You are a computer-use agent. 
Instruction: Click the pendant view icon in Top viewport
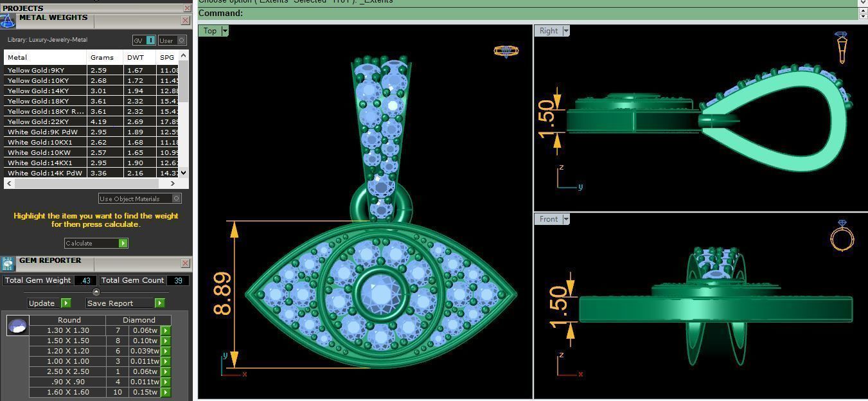point(506,51)
